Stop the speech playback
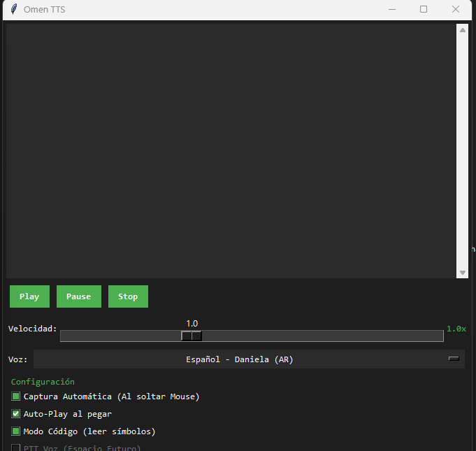This screenshot has width=476, height=451. 128,296
